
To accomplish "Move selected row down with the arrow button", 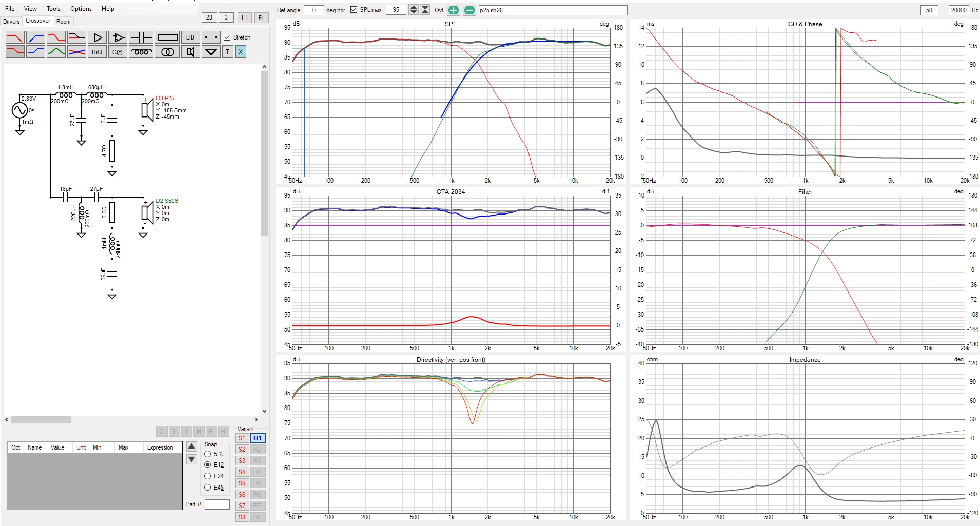I will tap(191, 459).
